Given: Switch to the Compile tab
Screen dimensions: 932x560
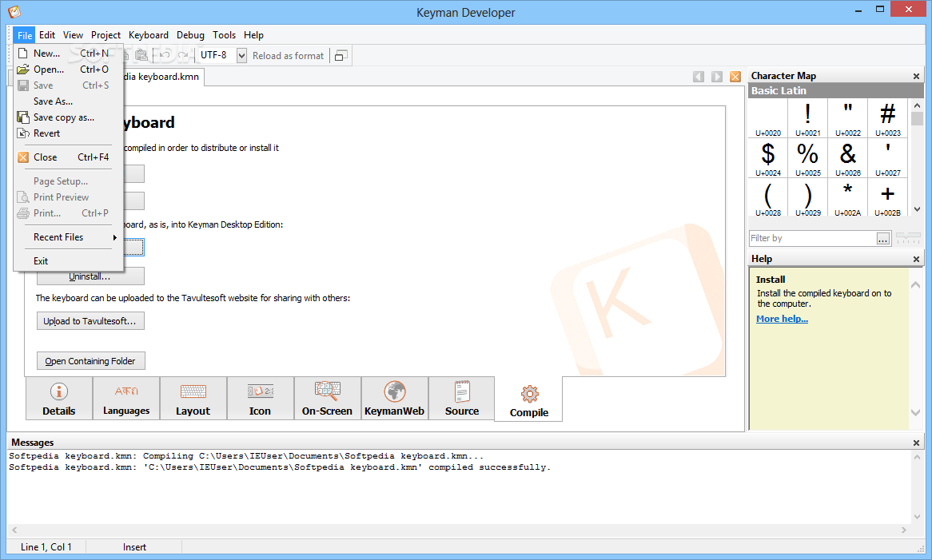Looking at the screenshot, I should [x=529, y=400].
